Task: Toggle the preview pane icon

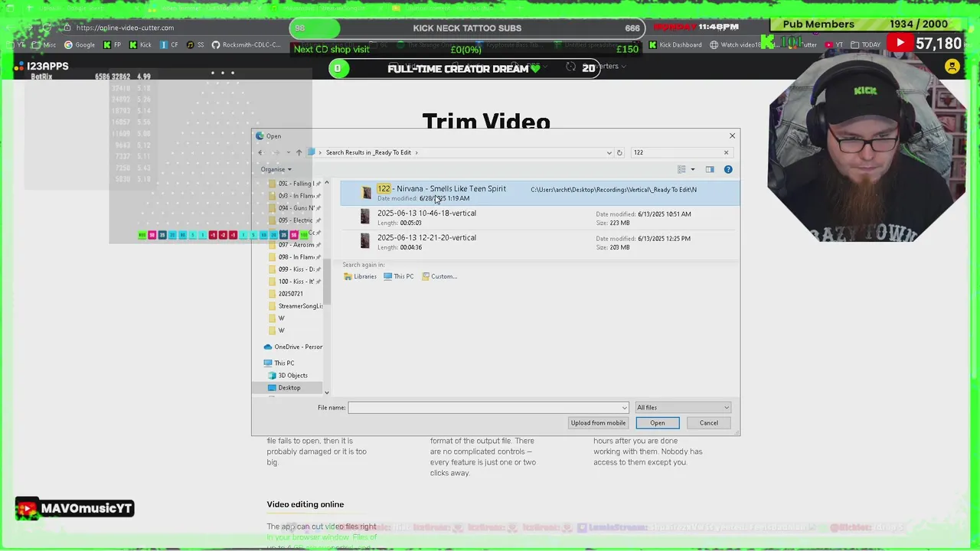Action: [x=710, y=169]
